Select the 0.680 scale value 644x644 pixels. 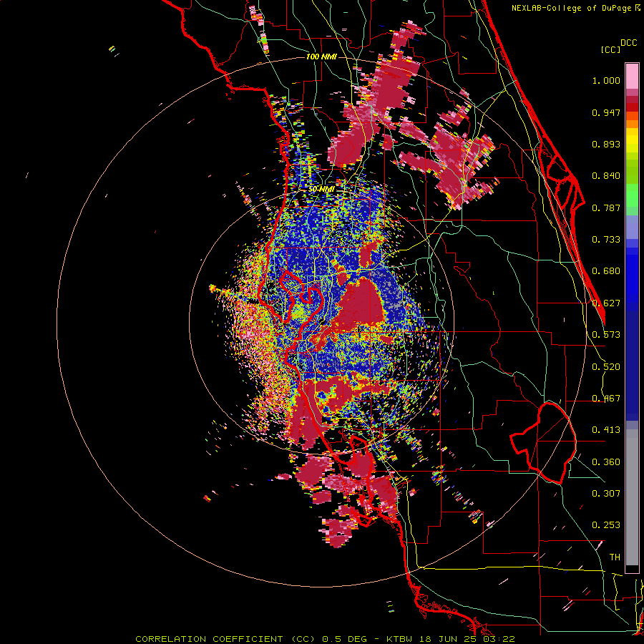606,271
